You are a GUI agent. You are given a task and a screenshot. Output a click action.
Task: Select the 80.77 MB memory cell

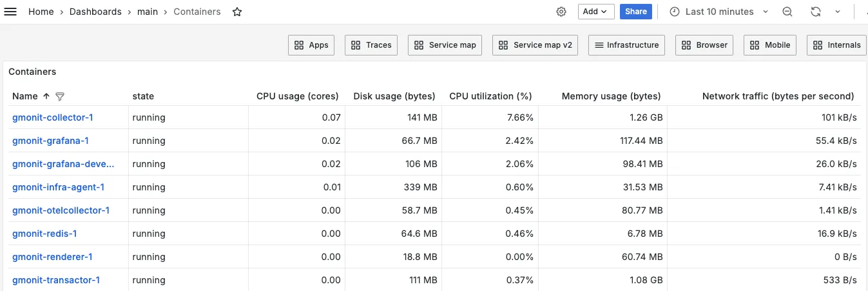[x=603, y=210]
